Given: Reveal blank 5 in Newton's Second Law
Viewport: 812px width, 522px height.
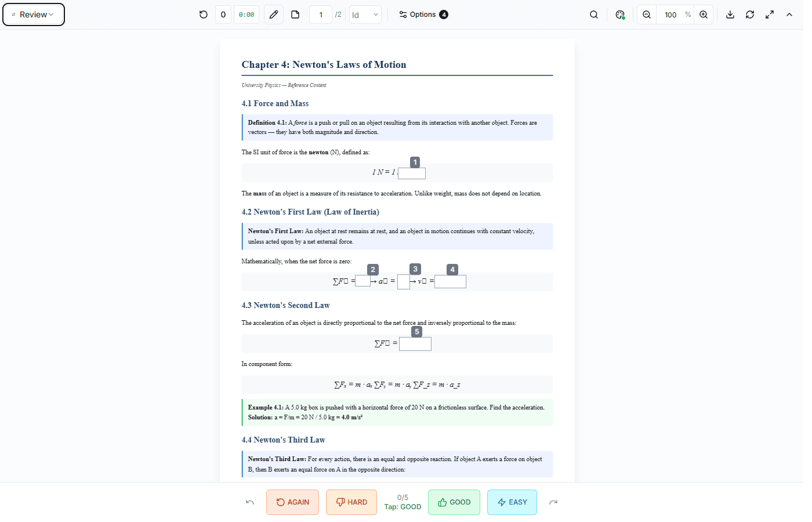Looking at the screenshot, I should [x=415, y=344].
